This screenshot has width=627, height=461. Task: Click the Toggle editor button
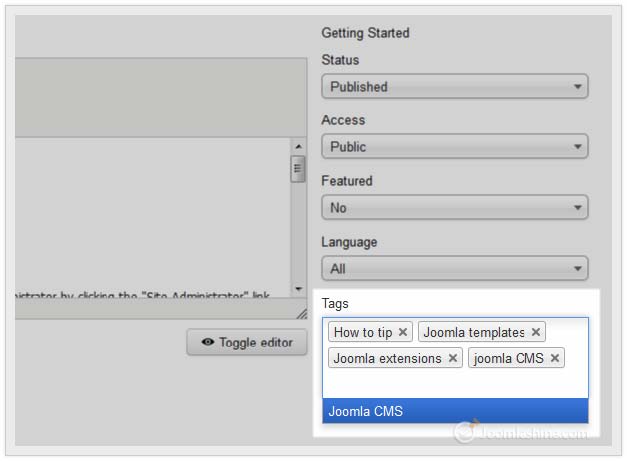247,342
